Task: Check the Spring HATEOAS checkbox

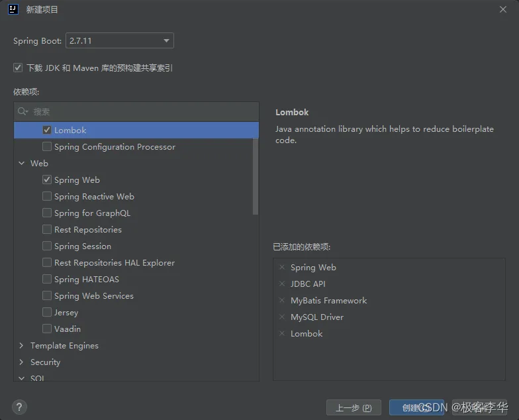Action: (47, 280)
